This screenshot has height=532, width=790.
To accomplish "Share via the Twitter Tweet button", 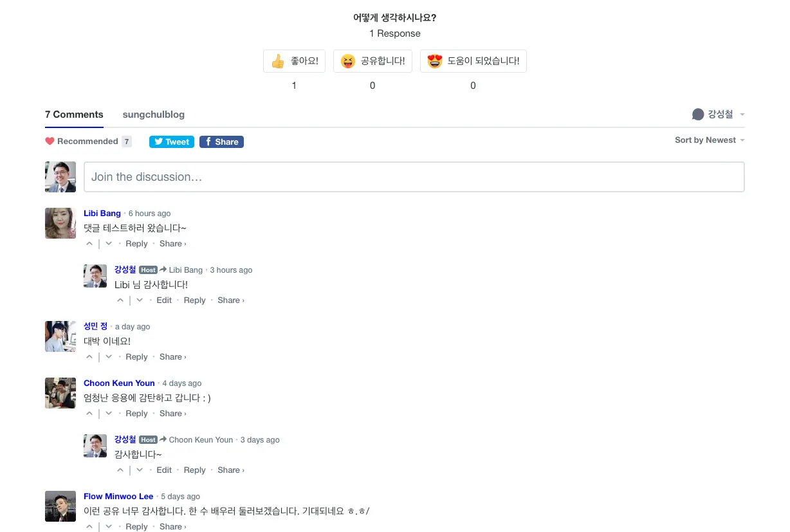I will (x=172, y=142).
